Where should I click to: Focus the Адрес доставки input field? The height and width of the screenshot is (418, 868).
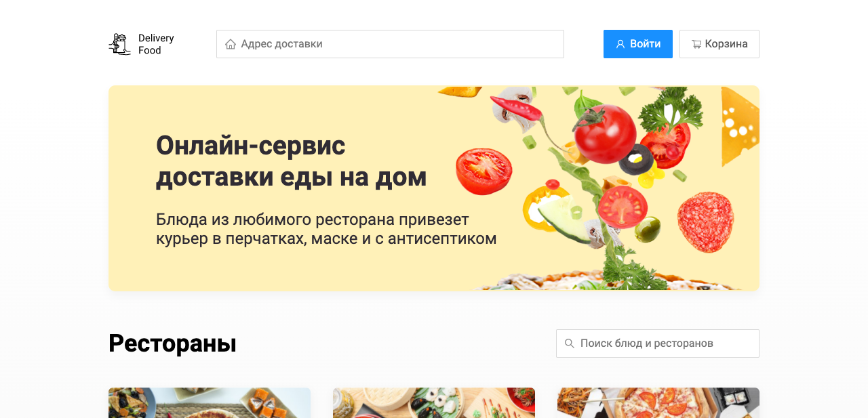point(390,44)
